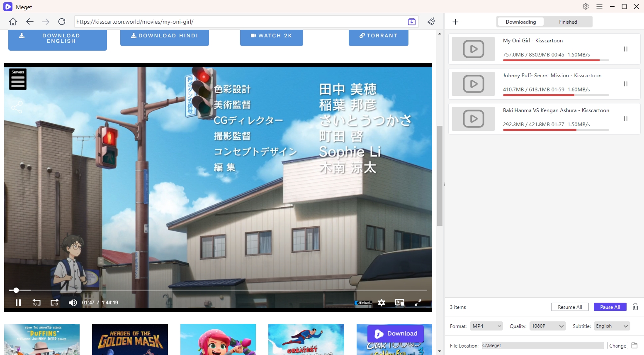
Task: Open the file location folder icon
Action: coord(634,345)
